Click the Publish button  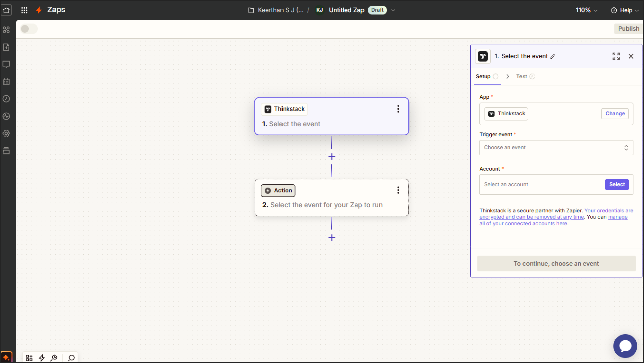(x=628, y=29)
